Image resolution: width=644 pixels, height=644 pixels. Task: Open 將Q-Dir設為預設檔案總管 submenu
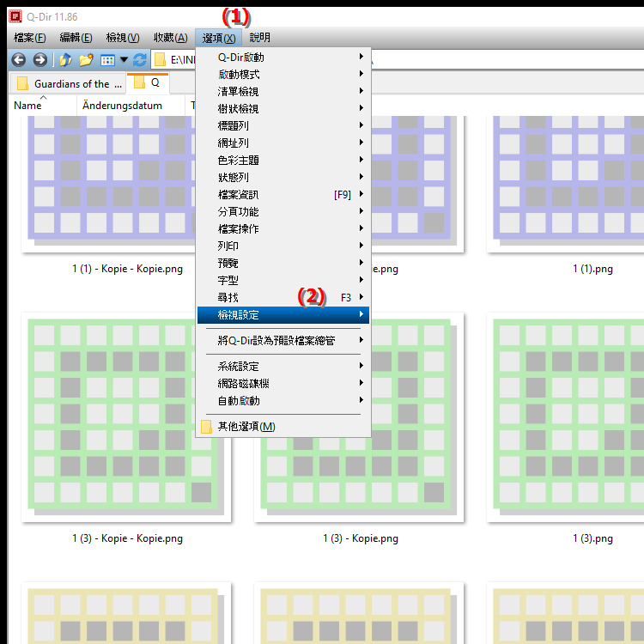pos(283,341)
